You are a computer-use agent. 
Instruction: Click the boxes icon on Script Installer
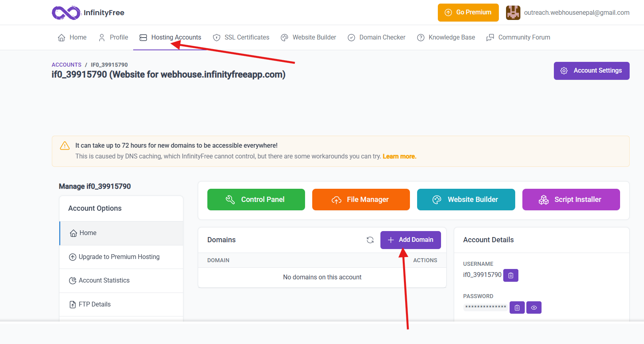544,200
